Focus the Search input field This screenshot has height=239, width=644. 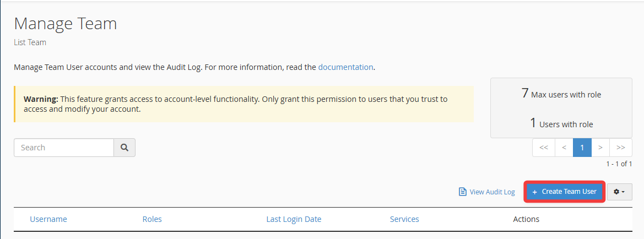click(64, 148)
